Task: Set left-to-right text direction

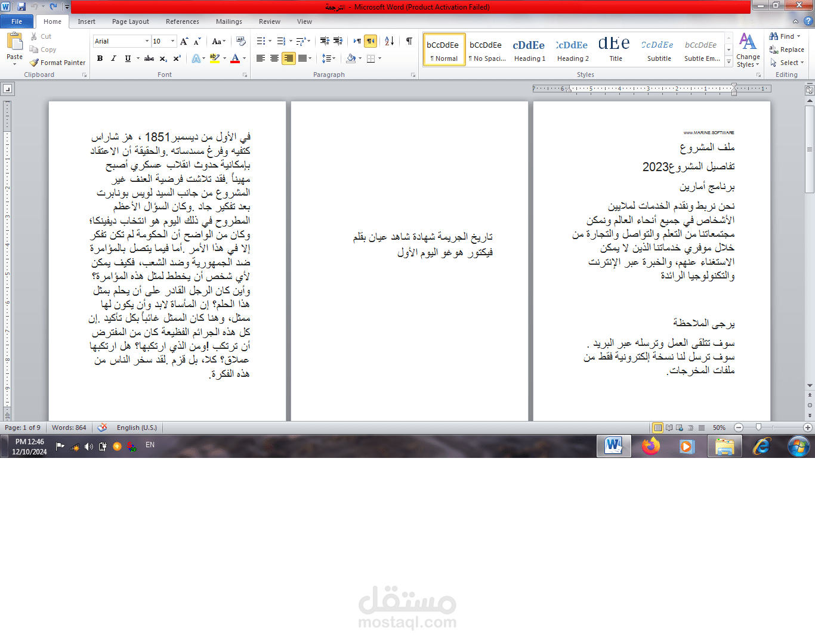Action: [x=357, y=41]
